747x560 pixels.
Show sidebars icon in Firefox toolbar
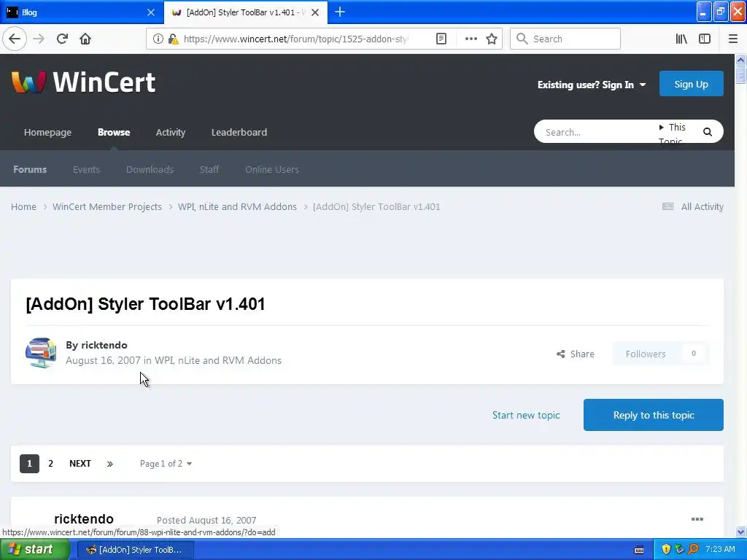click(705, 39)
